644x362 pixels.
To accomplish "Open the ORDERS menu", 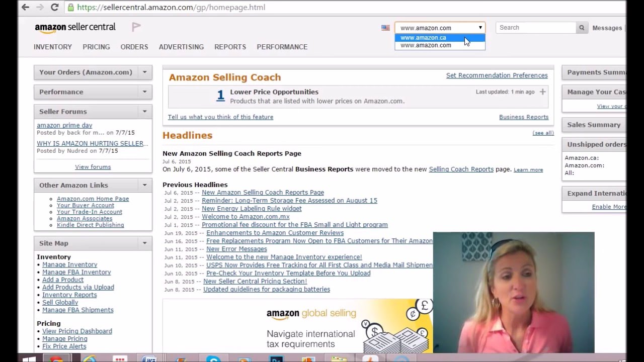I will tap(134, 47).
